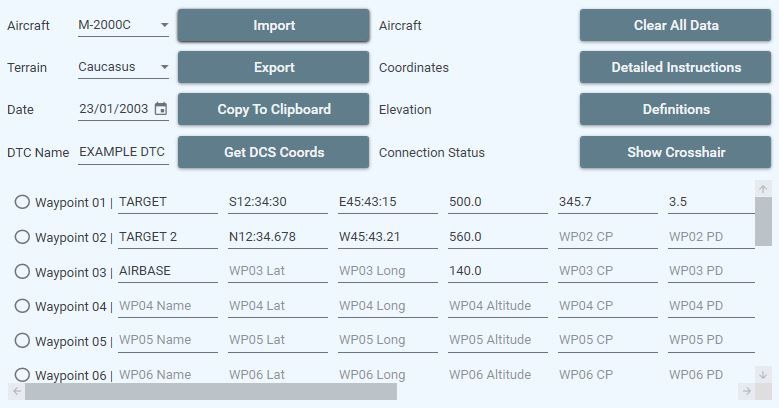The width and height of the screenshot is (779, 408).
Task: Expand the Terrain dropdown showing Caucasus
Action: (x=123, y=68)
